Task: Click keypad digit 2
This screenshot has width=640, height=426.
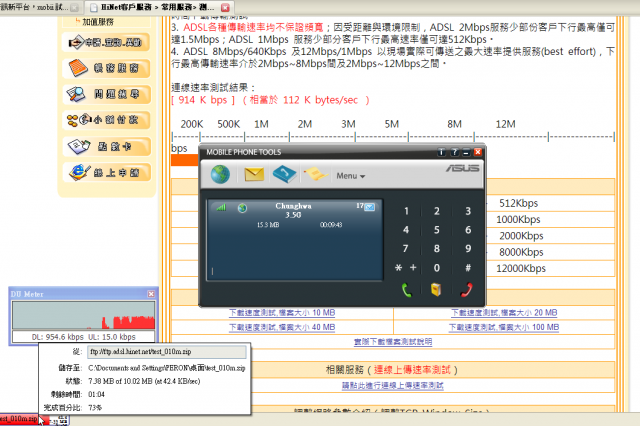Action: 437,211
